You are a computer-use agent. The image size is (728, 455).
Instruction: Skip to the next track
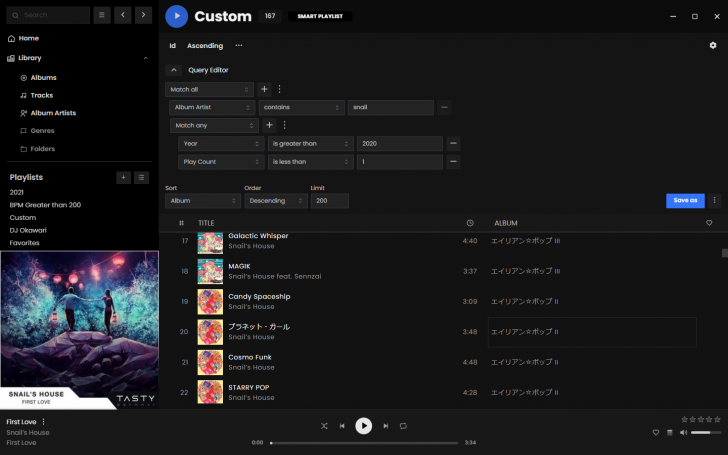[x=386, y=426]
